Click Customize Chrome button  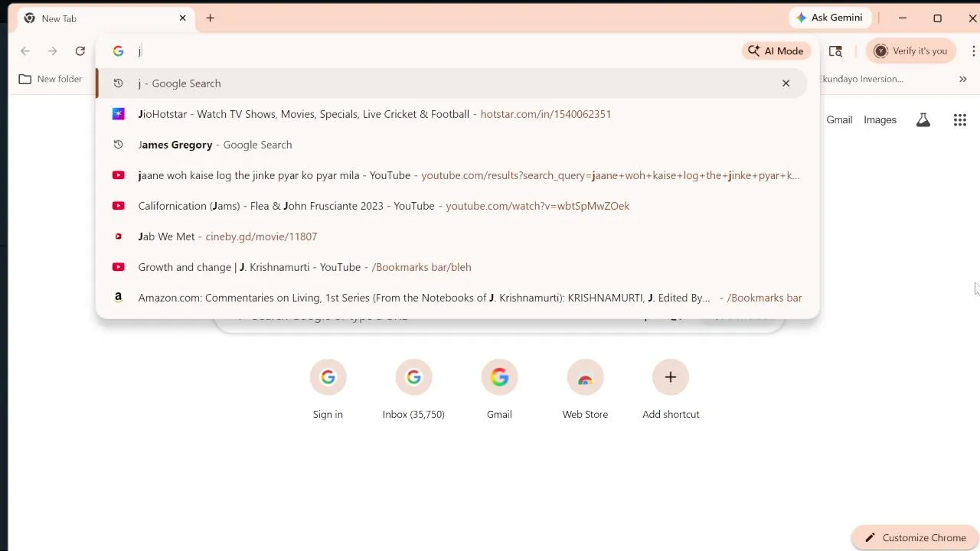click(x=914, y=538)
